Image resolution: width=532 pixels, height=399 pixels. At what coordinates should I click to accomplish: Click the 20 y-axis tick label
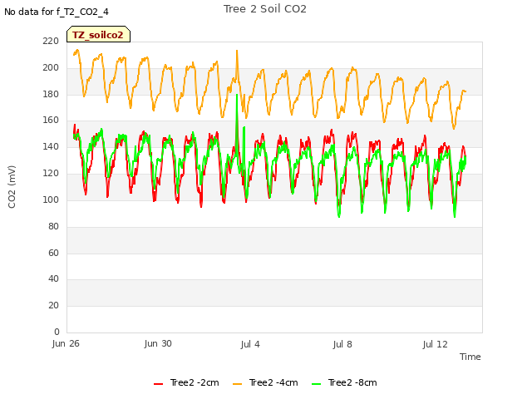[x=53, y=305]
